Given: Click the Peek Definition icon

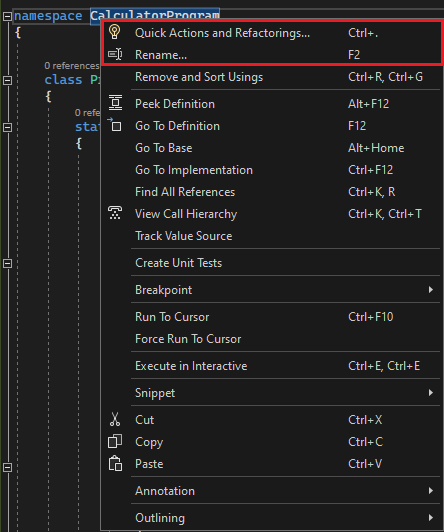Looking at the screenshot, I should pos(115,103).
